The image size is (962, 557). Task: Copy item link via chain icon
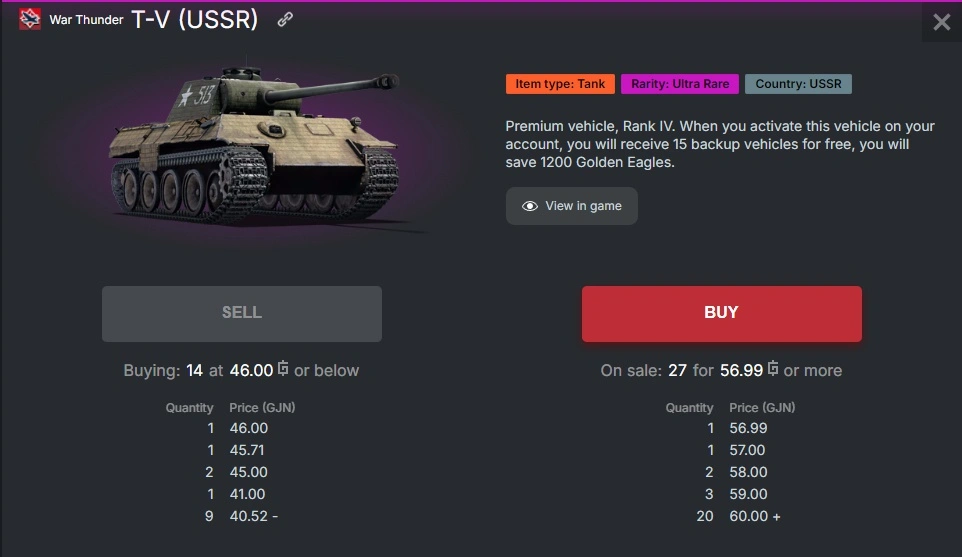285,20
